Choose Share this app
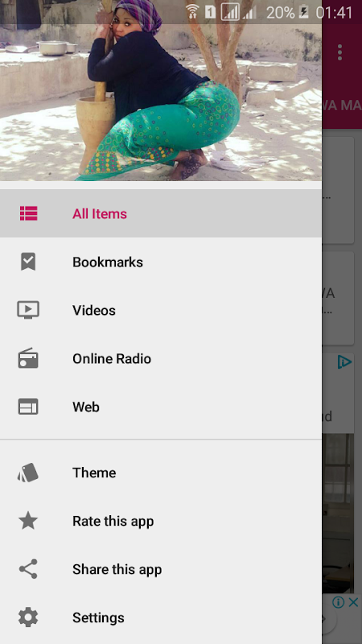Screen dimensions: 362x644 (161, 569)
